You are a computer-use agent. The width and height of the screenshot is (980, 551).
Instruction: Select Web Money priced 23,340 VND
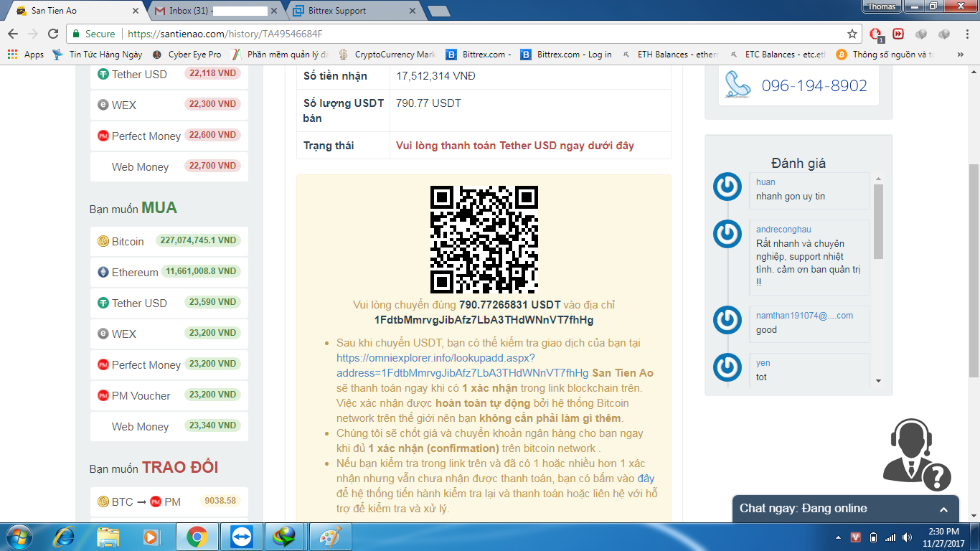click(169, 426)
